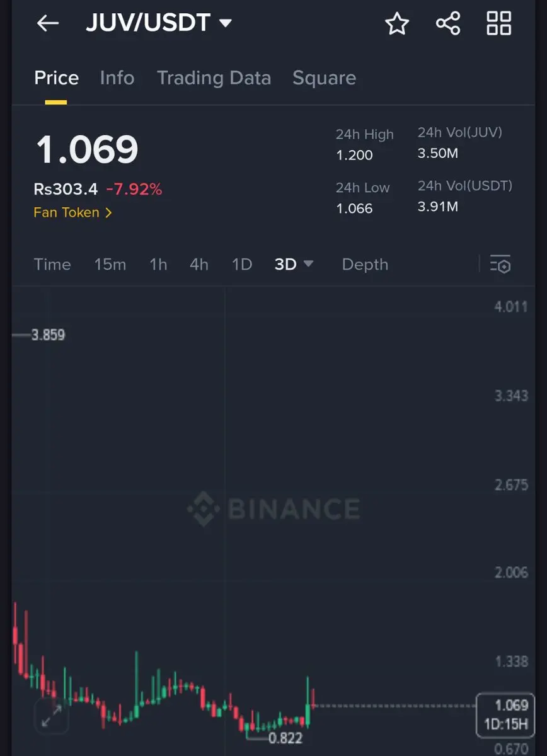Screen dimensions: 547x756
Task: Expand chart to fullscreen with arrows icon
Action: click(52, 716)
